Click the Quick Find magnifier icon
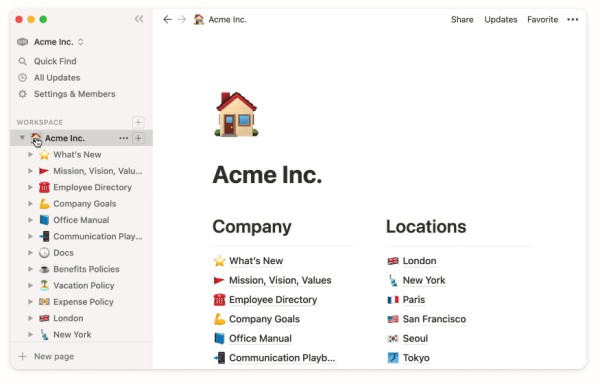 (x=23, y=61)
